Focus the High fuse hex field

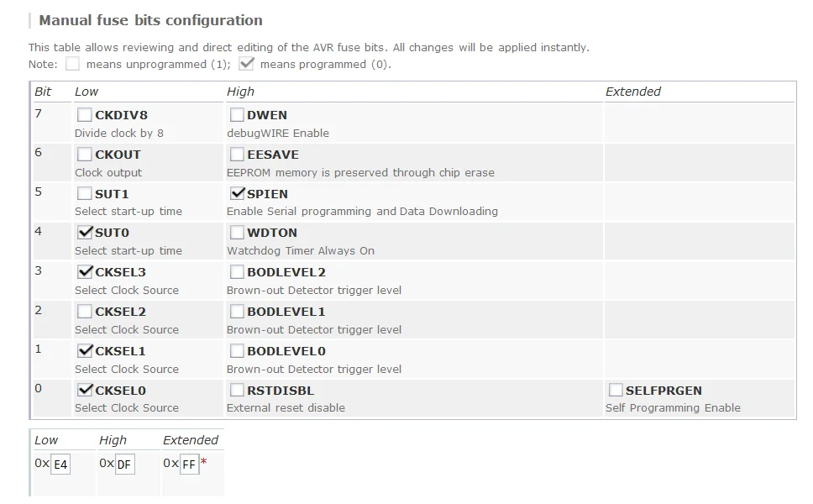(124, 465)
